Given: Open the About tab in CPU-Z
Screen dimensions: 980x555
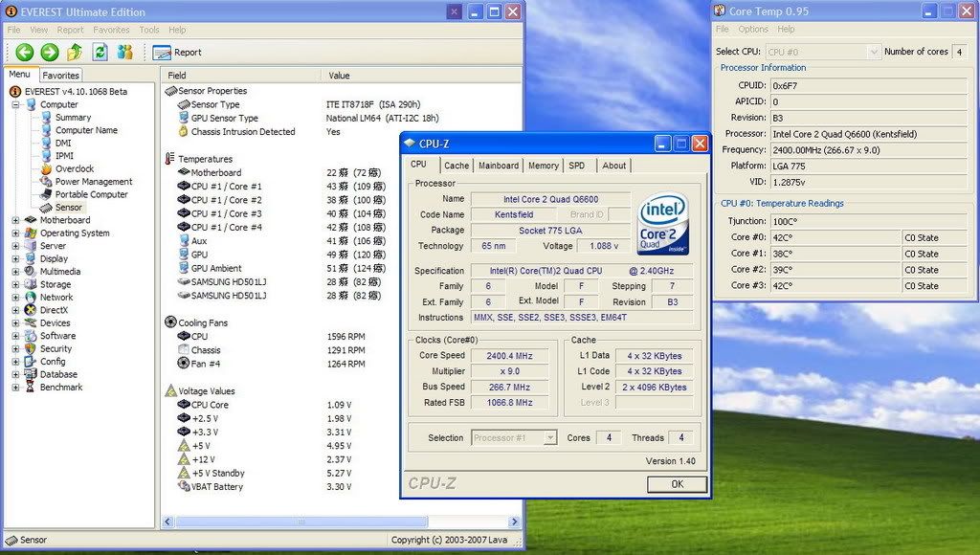Looking at the screenshot, I should [613, 166].
